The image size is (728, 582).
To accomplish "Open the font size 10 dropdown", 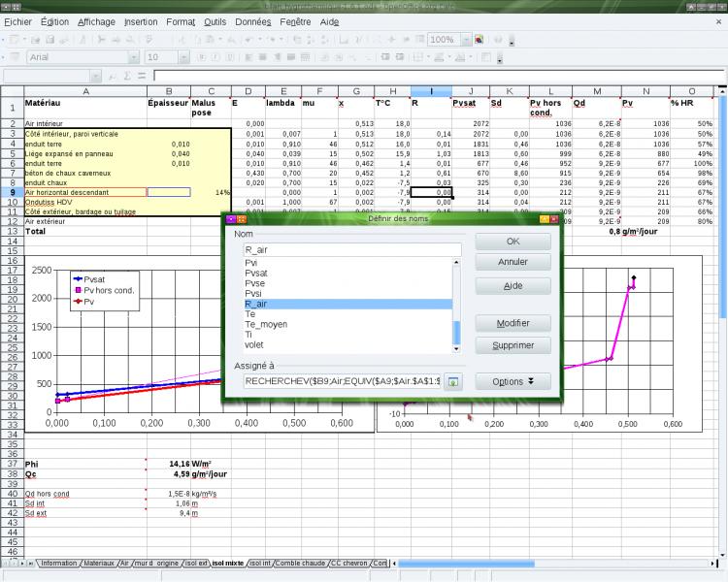I will (x=183, y=57).
